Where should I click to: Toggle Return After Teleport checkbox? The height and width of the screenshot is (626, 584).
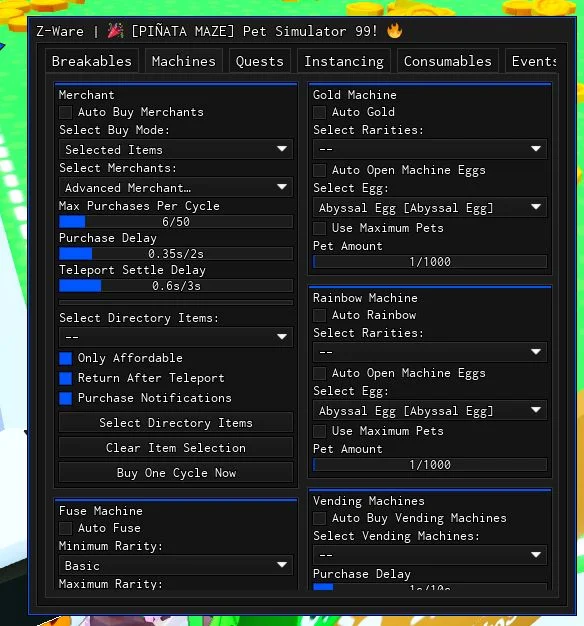tap(65, 378)
